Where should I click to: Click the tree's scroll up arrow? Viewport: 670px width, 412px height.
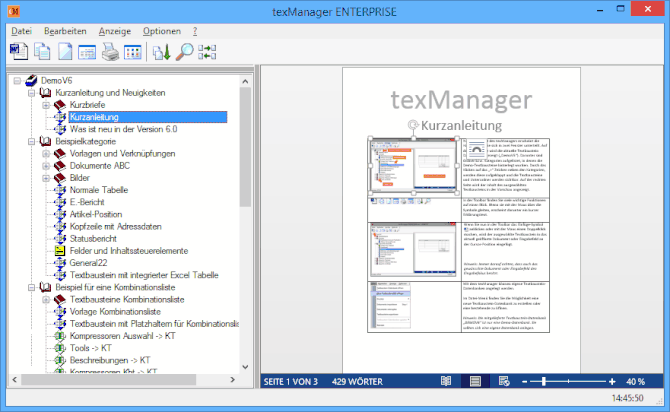[245, 81]
